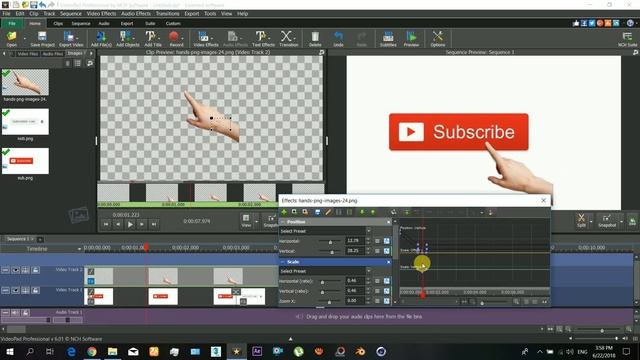
Task: Switch to the Video Files bin tab
Action: coord(28,53)
